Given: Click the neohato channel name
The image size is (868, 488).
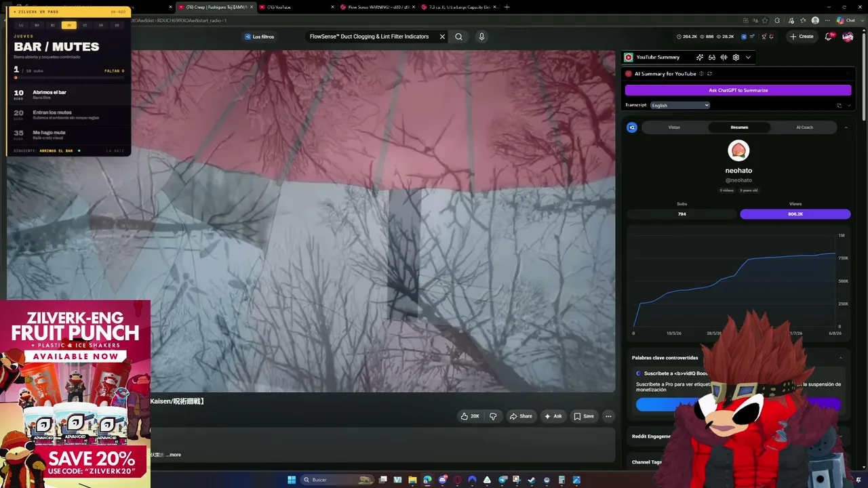Looking at the screenshot, I should (738, 171).
